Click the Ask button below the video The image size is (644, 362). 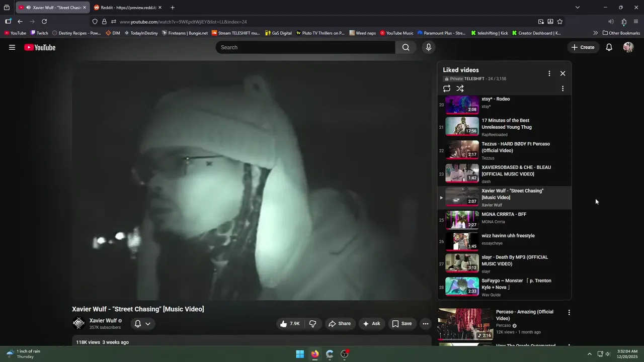click(371, 324)
